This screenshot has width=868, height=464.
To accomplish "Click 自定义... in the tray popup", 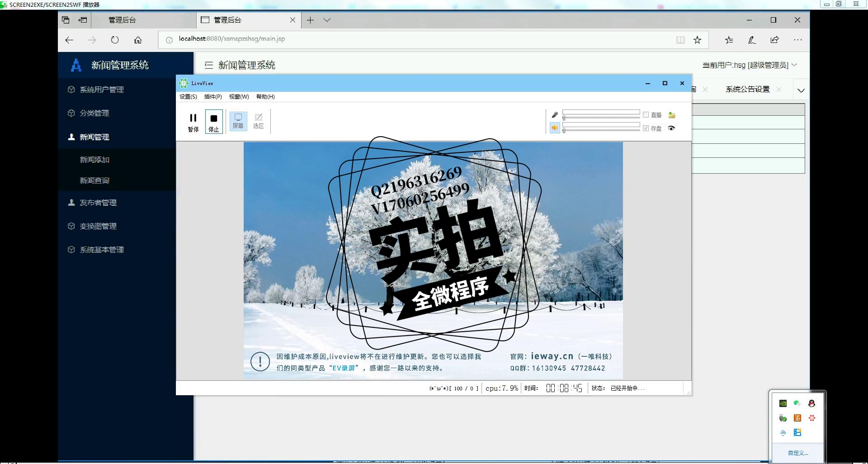I will point(798,453).
